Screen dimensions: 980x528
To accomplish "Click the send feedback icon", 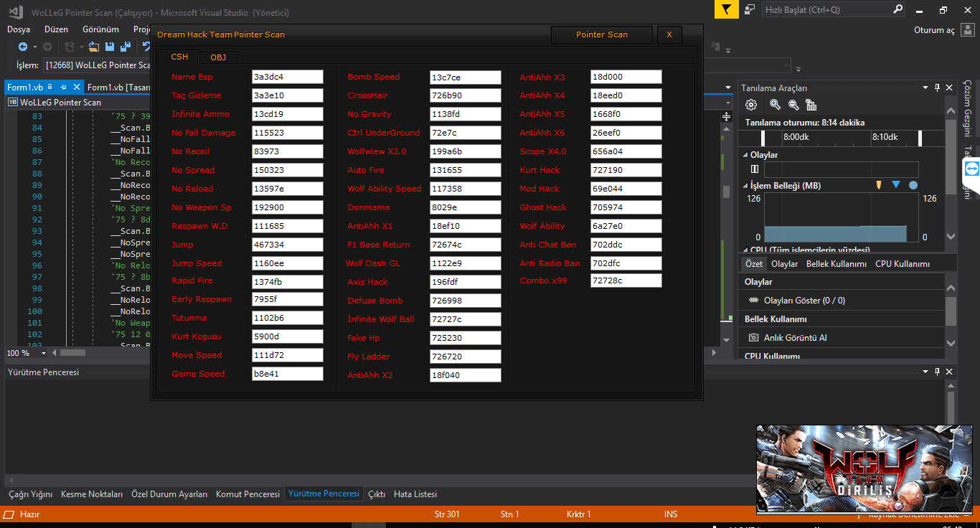I will click(x=750, y=9).
